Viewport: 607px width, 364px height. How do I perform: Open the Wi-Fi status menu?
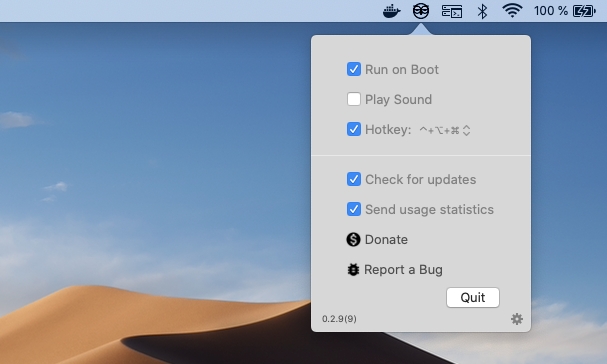point(512,11)
